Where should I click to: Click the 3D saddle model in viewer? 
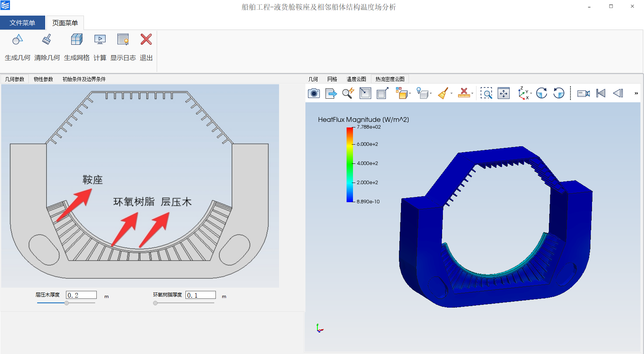click(x=496, y=228)
